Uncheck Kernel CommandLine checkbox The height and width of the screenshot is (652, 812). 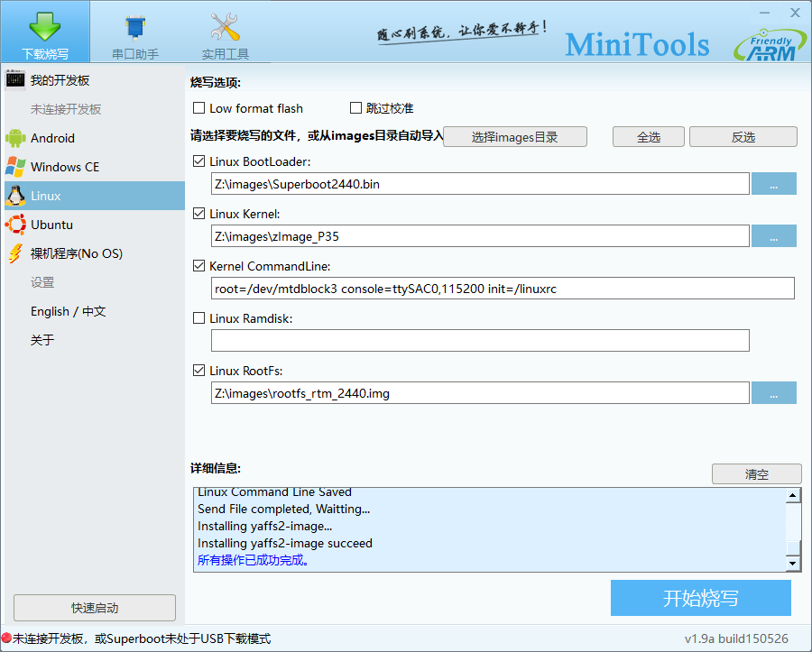coord(198,265)
